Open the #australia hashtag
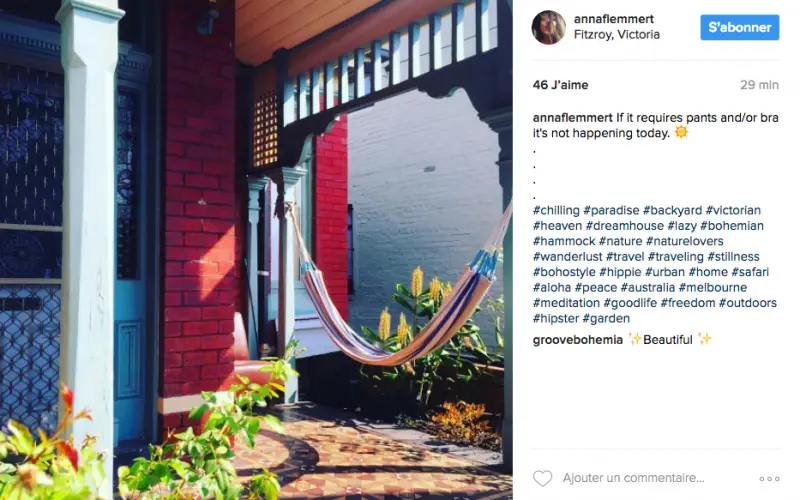Screen dimensions: 800x500 click(x=647, y=287)
